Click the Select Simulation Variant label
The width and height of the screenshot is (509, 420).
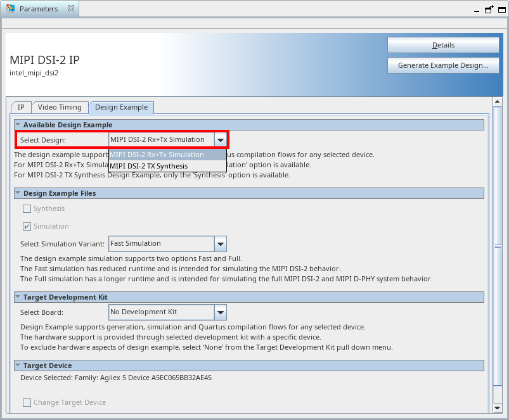click(x=62, y=244)
